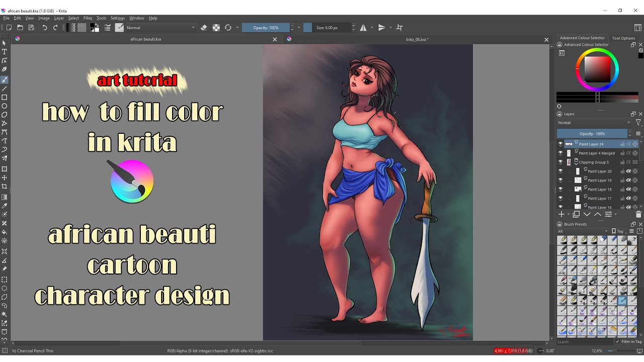Image resolution: width=644 pixels, height=362 pixels.
Task: Select the Rectangle tool
Action: pos(5,98)
